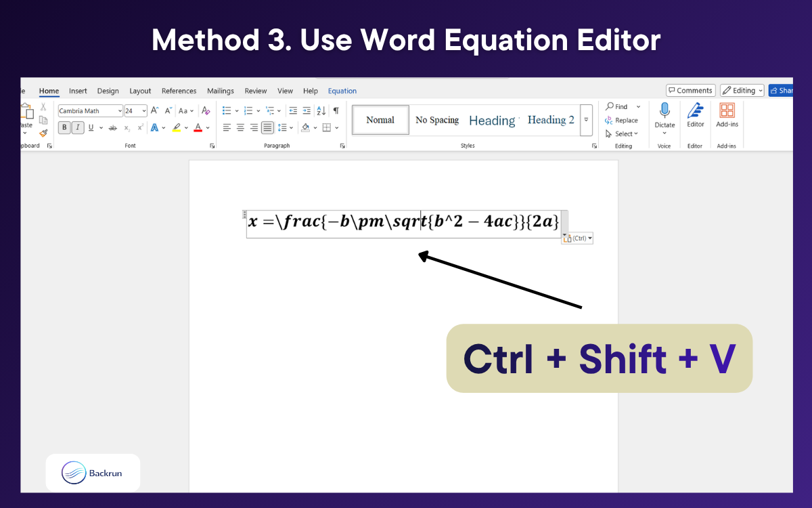Toggle Underline formatting

click(91, 127)
